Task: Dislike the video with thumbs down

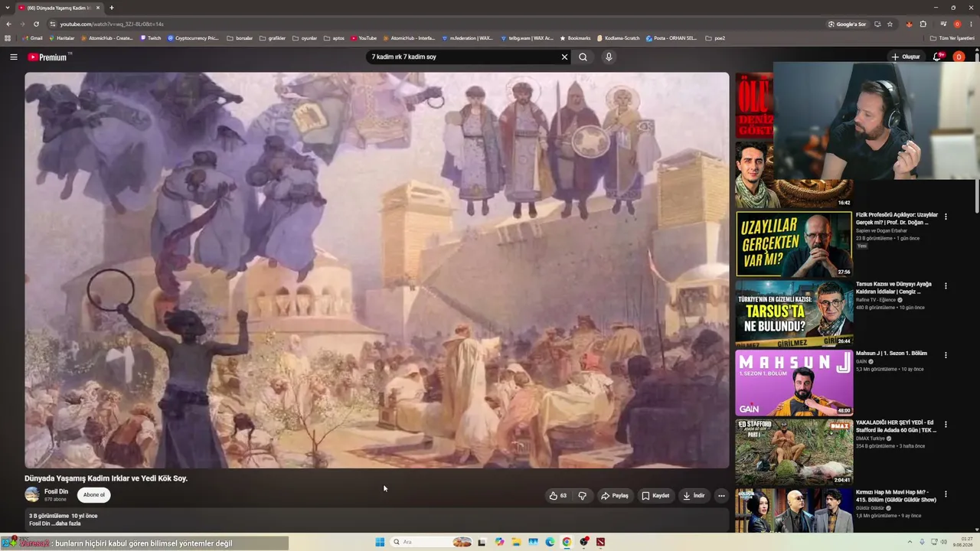Action: pyautogui.click(x=583, y=496)
